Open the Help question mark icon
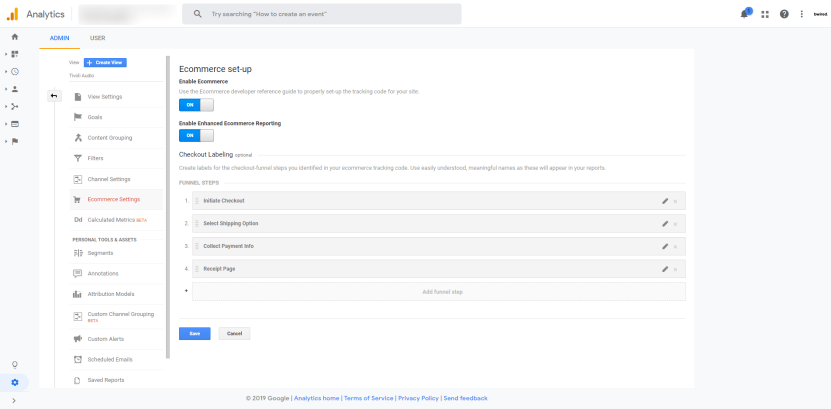Viewport: 831px width, 409px height. click(x=784, y=14)
